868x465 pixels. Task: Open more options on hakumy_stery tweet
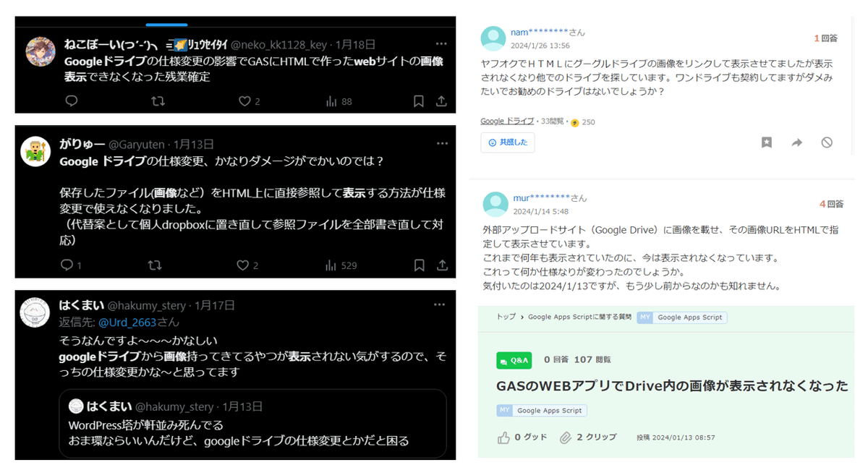(x=440, y=304)
